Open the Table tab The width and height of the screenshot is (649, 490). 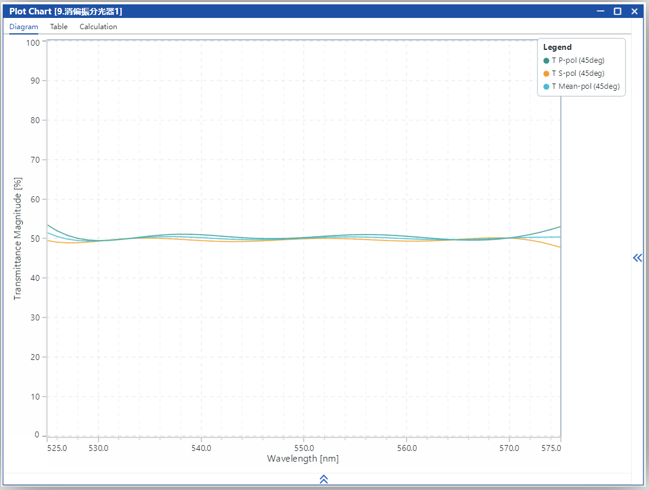tap(59, 27)
